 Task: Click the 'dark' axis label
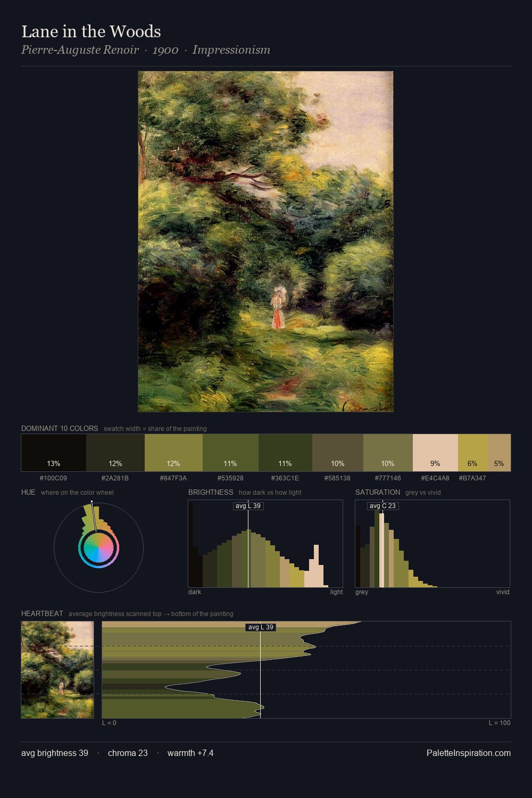195,592
